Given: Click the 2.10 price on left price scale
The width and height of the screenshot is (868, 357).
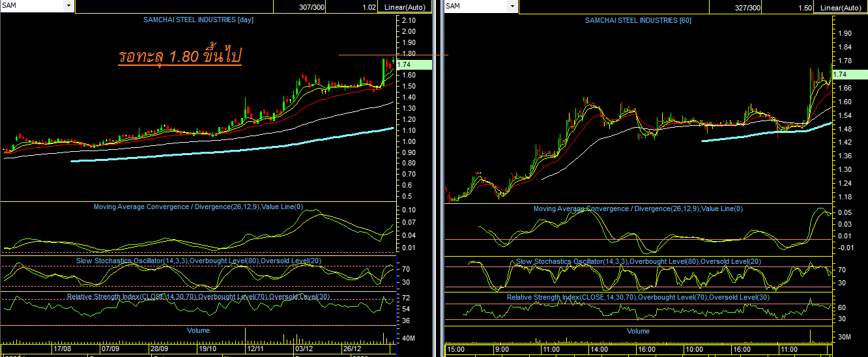Looking at the screenshot, I should click(409, 21).
